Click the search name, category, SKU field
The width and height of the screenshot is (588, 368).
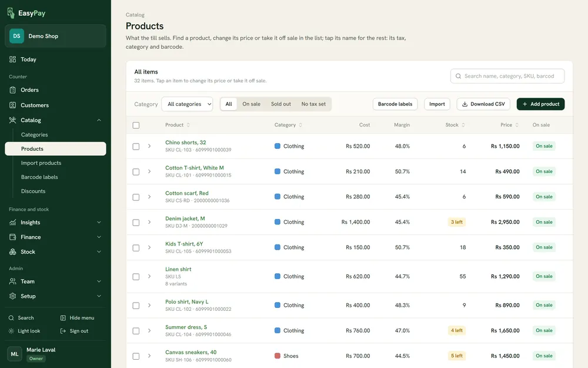pyautogui.click(x=507, y=76)
